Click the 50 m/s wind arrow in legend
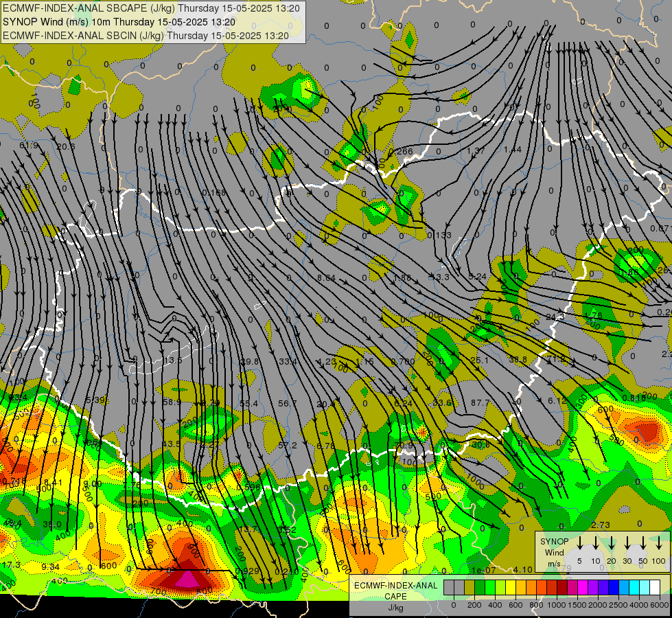The width and height of the screenshot is (672, 618). point(643,544)
